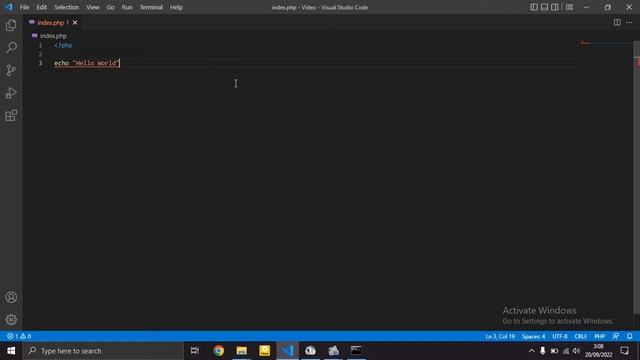640x360 pixels.
Task: Change indentation via Spaces: 4
Action: (533, 336)
